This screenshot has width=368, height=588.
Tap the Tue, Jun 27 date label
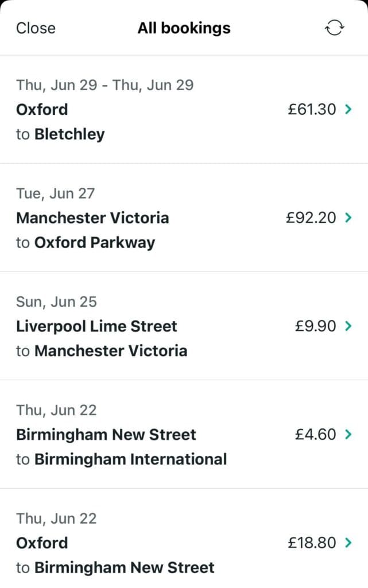(55, 193)
